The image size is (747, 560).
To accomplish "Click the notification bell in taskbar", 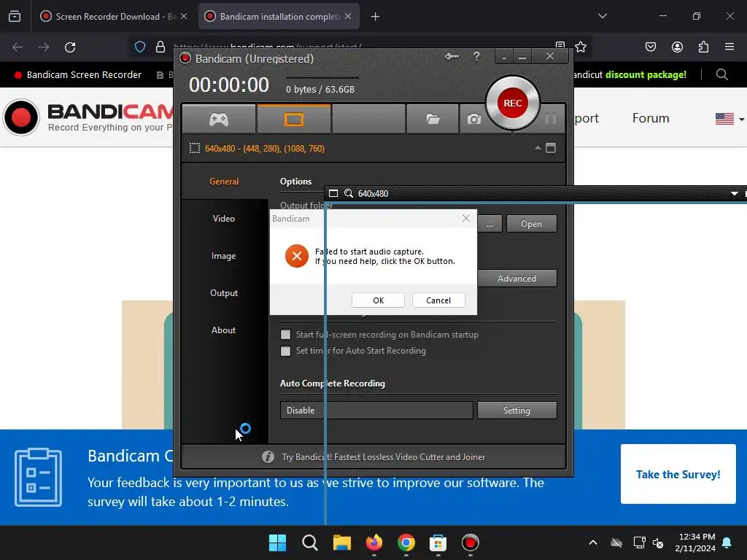I will click(x=727, y=542).
